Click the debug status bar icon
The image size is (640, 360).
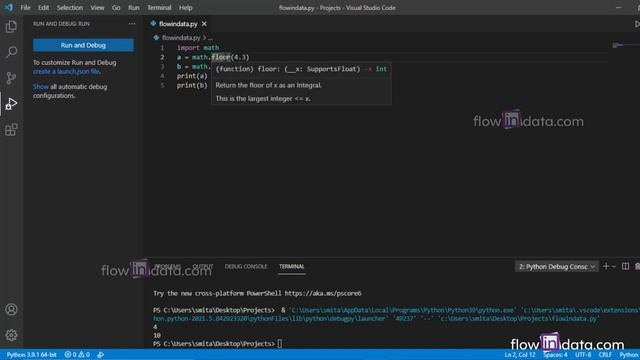coord(100,355)
